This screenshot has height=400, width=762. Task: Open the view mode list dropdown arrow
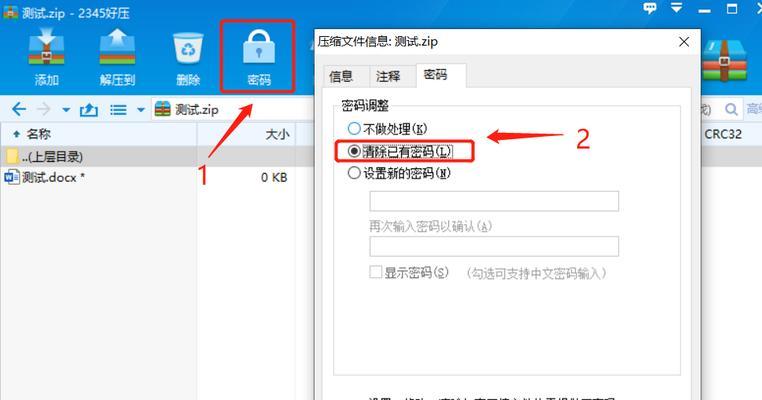pos(141,110)
